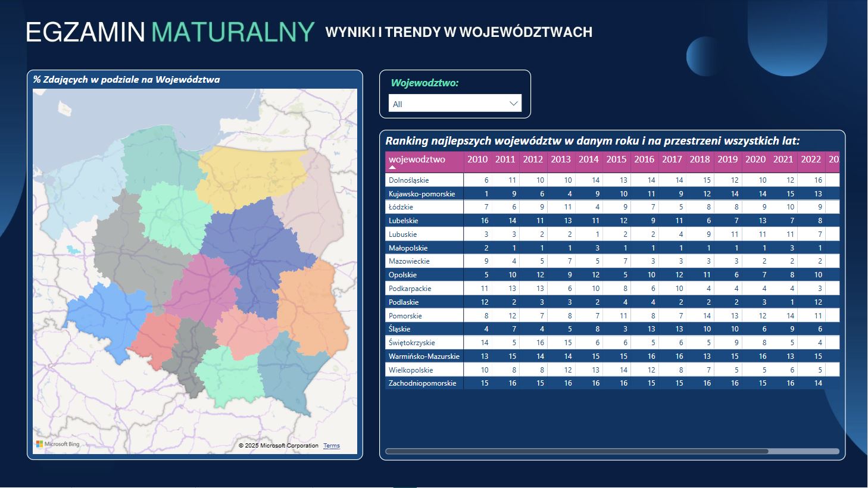The height and width of the screenshot is (488, 868).
Task: Select the Dolnośląskie row label
Action: pyautogui.click(x=408, y=180)
